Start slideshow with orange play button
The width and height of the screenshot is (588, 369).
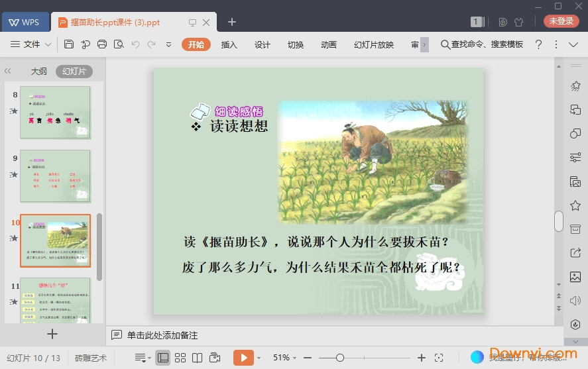pos(243,358)
